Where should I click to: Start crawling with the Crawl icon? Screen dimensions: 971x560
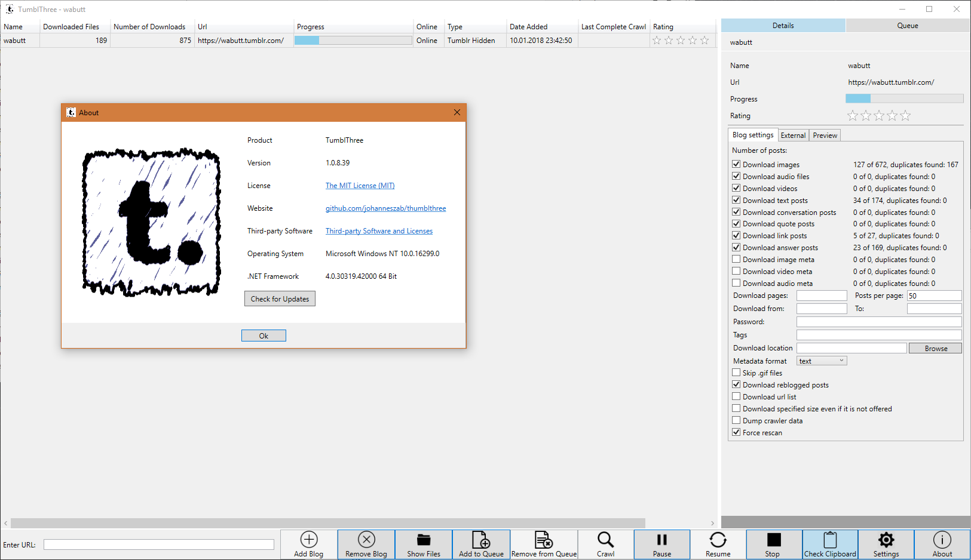[605, 540]
